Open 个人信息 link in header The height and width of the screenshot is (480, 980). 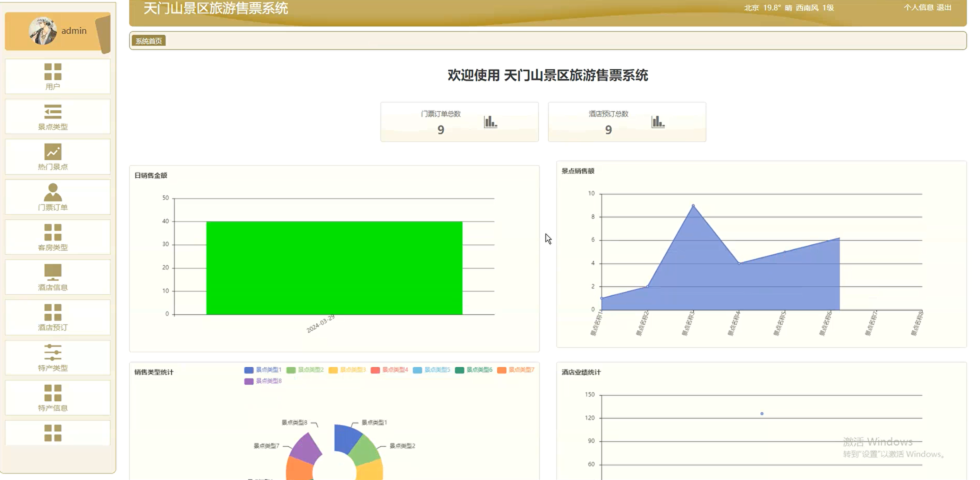[x=918, y=8]
